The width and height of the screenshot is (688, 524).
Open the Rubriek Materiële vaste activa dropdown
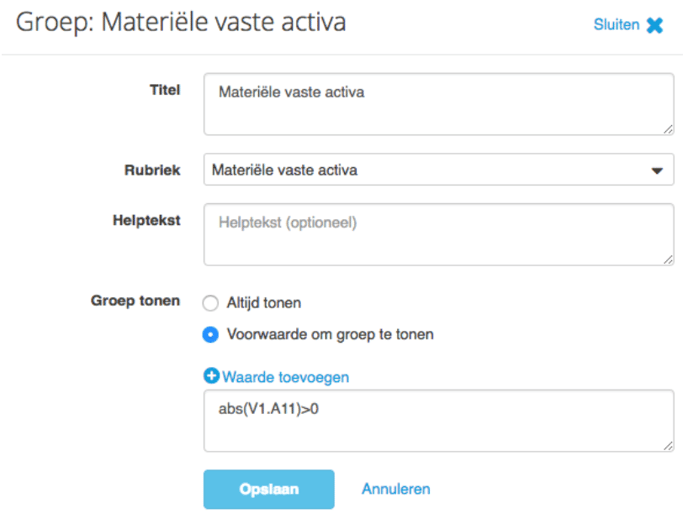coord(439,169)
